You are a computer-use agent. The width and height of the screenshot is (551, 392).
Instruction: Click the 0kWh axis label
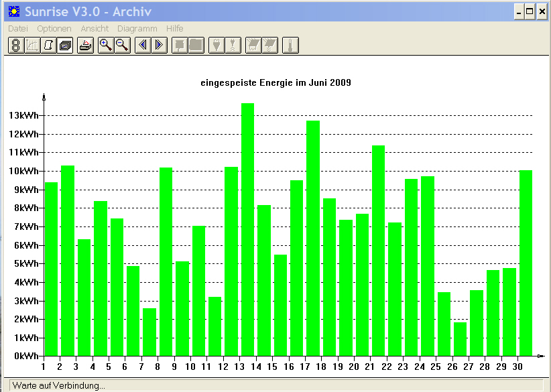tap(26, 356)
